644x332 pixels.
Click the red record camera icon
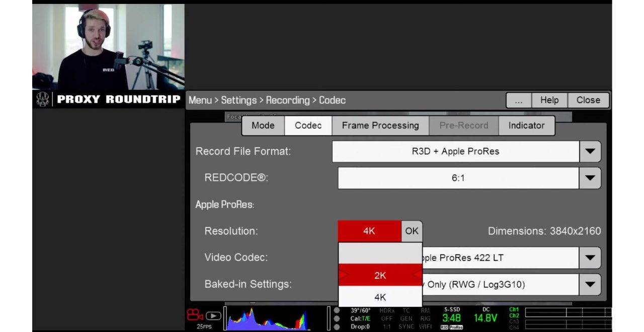click(195, 315)
